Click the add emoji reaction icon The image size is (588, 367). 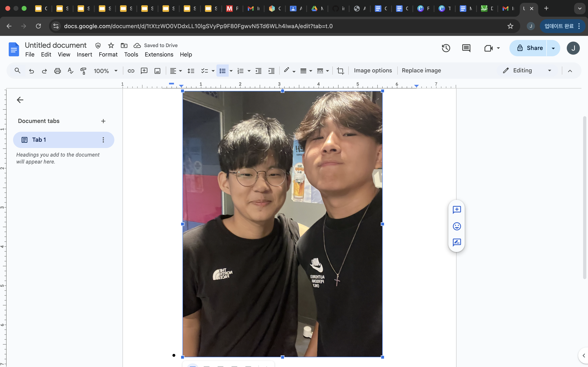pyautogui.click(x=457, y=226)
